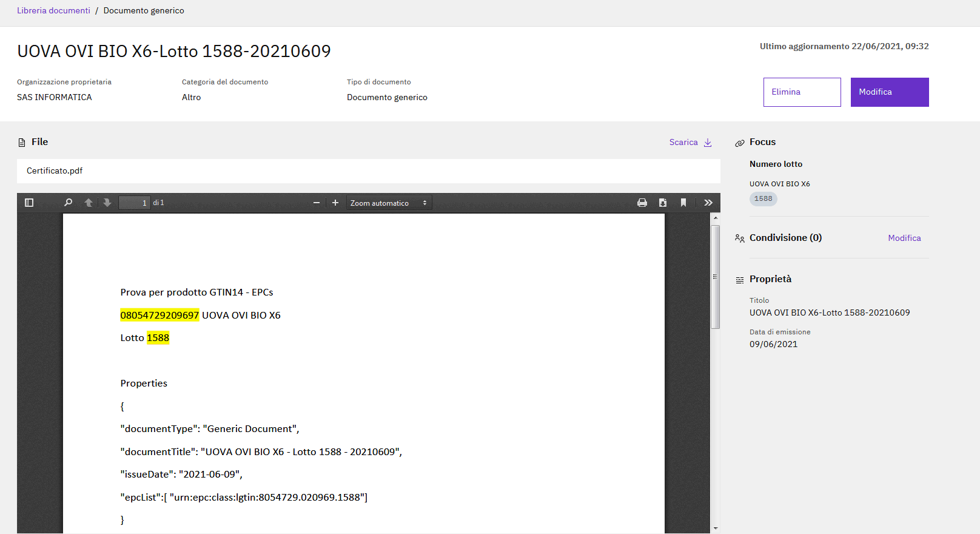Click the PDF current view bookmark icon
The height and width of the screenshot is (534, 980).
(683, 203)
